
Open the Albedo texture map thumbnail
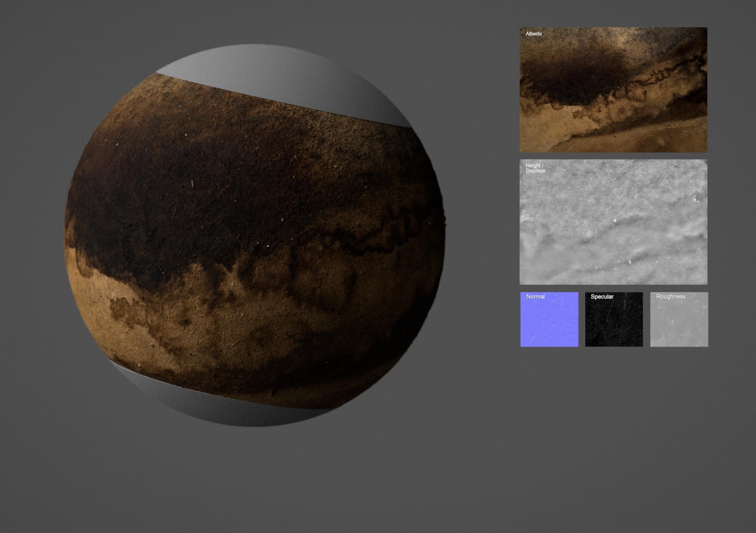[613, 90]
